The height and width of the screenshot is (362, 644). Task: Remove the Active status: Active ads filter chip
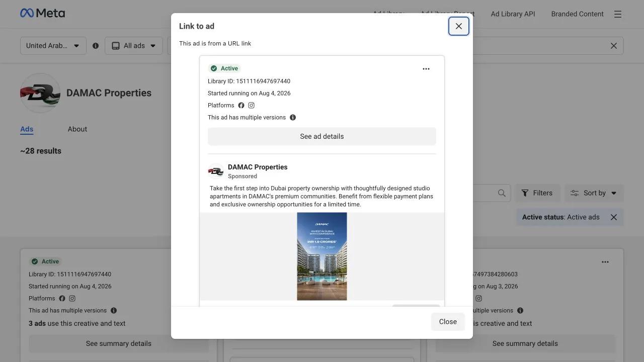point(614,217)
